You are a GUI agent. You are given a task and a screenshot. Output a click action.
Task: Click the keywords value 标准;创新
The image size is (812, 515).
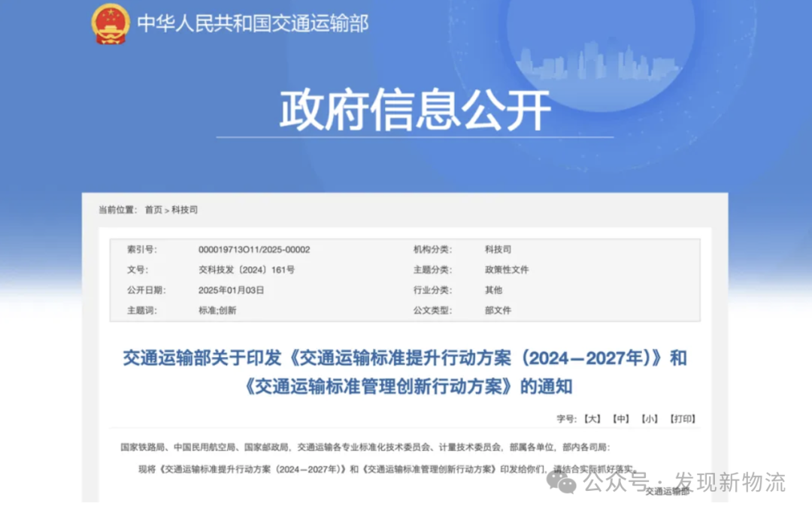click(217, 310)
